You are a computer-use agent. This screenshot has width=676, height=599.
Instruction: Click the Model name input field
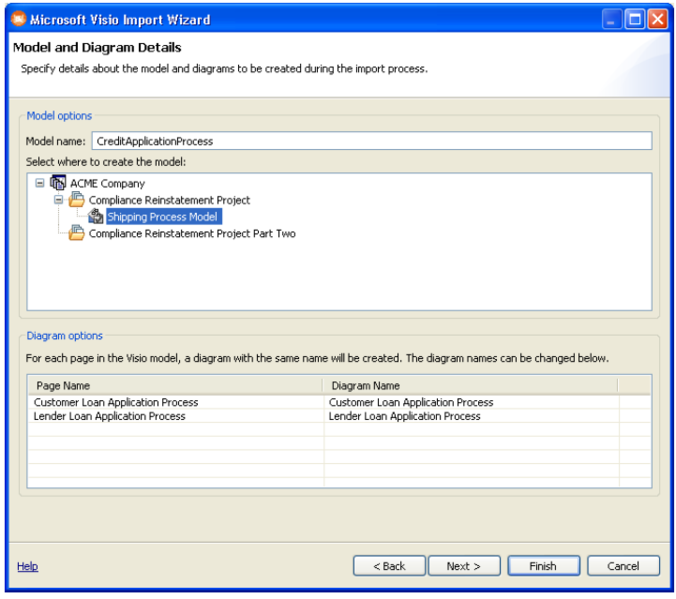pyautogui.click(x=372, y=141)
